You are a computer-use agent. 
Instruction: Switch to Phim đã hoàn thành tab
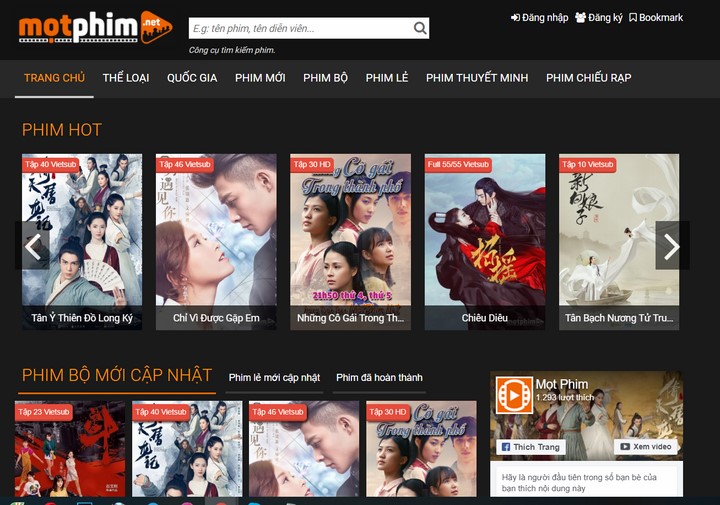[x=379, y=378]
